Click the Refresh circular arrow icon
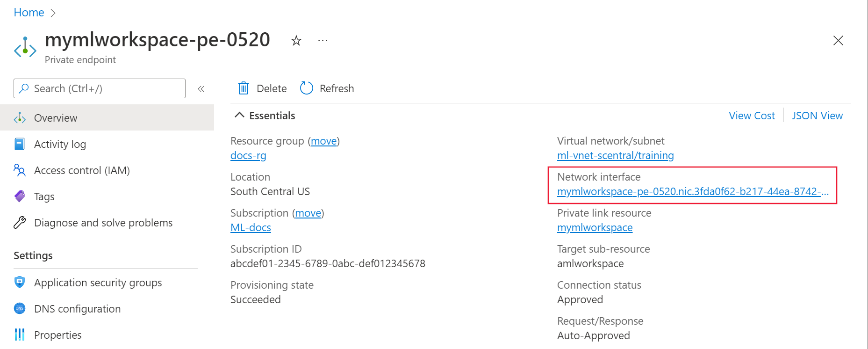This screenshot has width=868, height=349. (306, 88)
